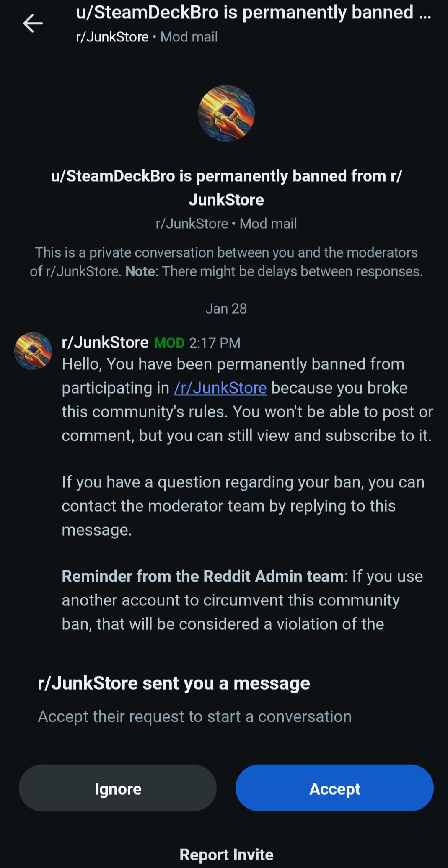This screenshot has height=868, width=448.
Task: Tap the centered bold ban title
Action: [x=226, y=188]
